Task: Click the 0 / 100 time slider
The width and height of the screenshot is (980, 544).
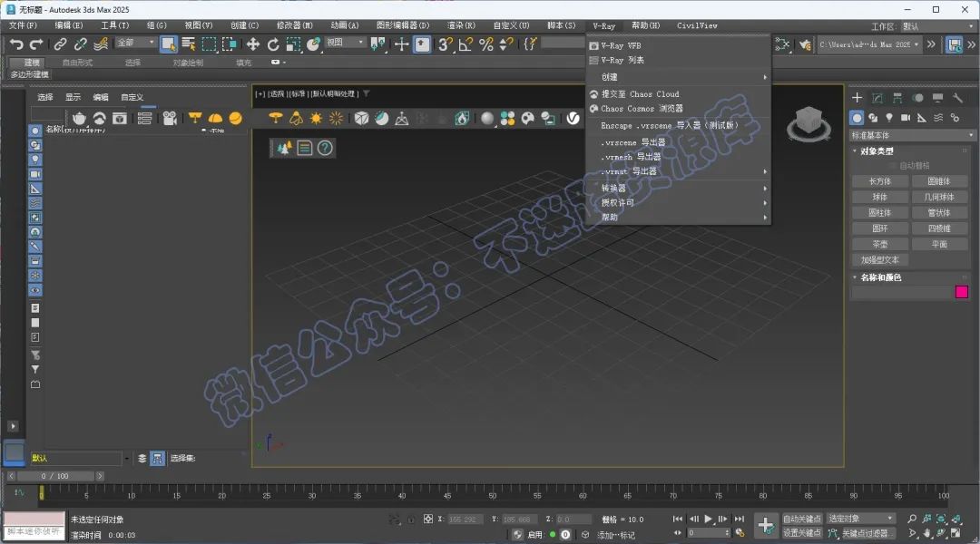Action: [x=55, y=476]
